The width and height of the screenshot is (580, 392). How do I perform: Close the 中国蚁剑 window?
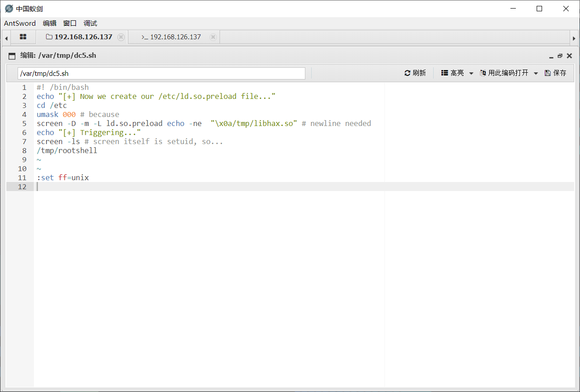(x=566, y=9)
